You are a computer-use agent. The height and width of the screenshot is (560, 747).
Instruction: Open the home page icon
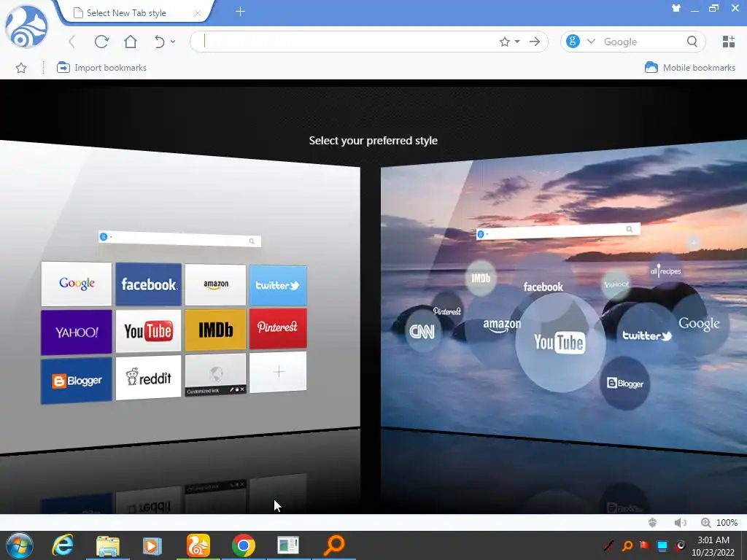(x=131, y=42)
